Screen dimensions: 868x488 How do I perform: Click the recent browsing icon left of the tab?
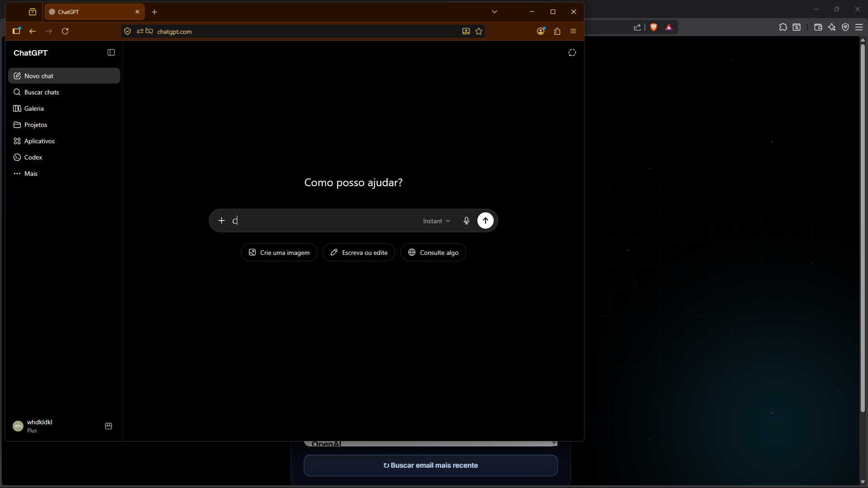(33, 12)
